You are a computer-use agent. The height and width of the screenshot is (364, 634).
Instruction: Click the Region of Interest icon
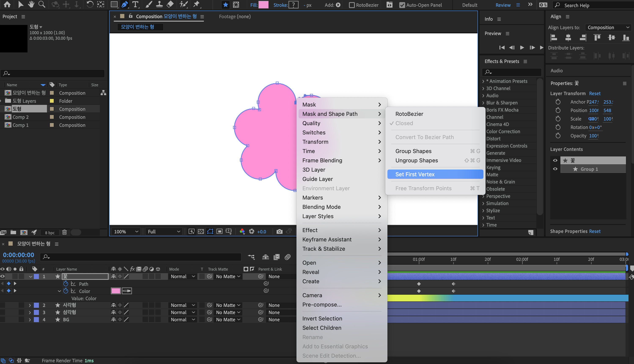pyautogui.click(x=219, y=231)
